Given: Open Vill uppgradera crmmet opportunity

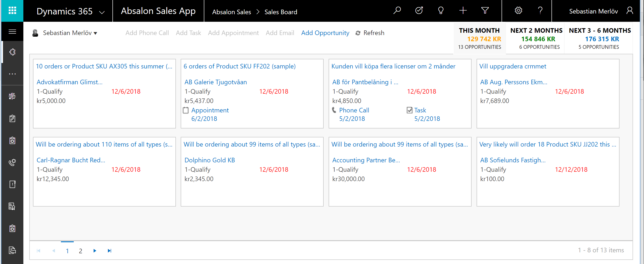Looking at the screenshot, I should (x=513, y=66).
